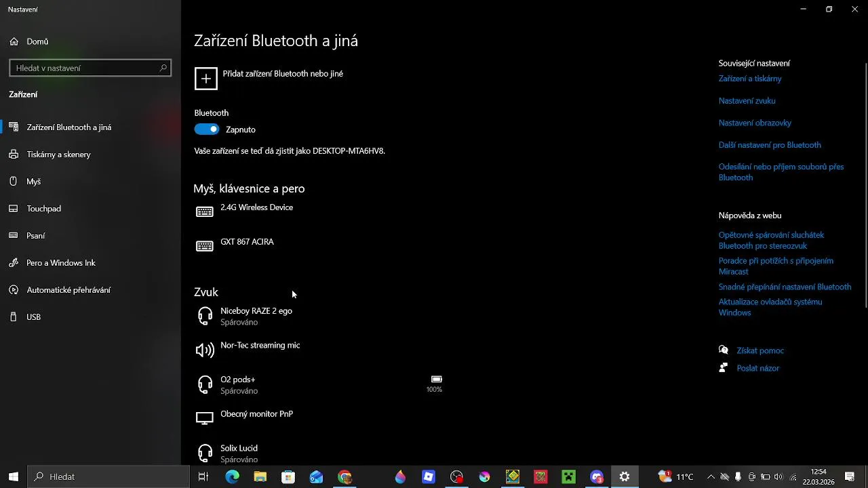The width and height of the screenshot is (868, 488).
Task: Click the Obecný monitor PnP display icon
Action: (x=205, y=419)
